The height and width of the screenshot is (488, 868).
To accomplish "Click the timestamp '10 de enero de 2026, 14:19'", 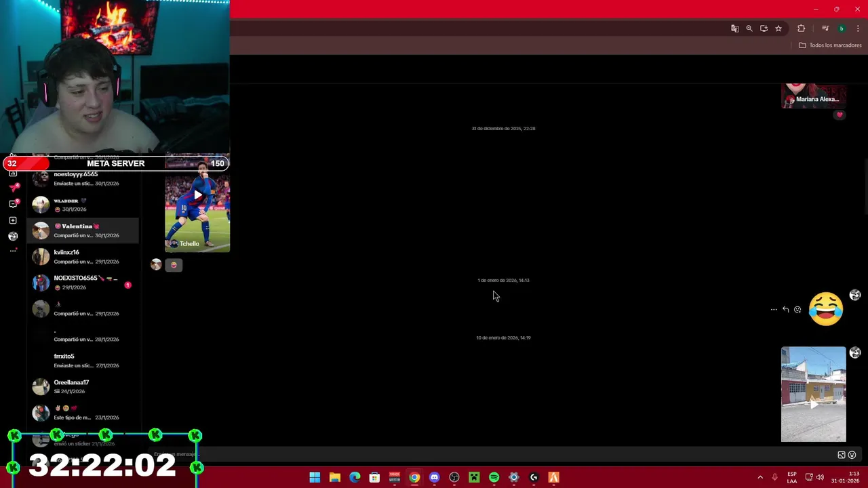I will [x=503, y=338].
